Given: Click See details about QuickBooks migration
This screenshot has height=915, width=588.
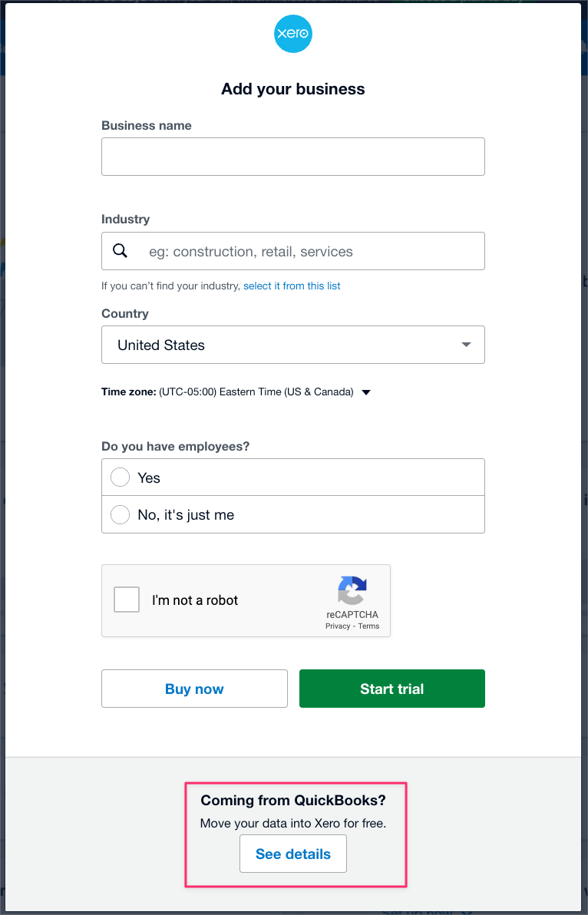Looking at the screenshot, I should click(x=293, y=853).
